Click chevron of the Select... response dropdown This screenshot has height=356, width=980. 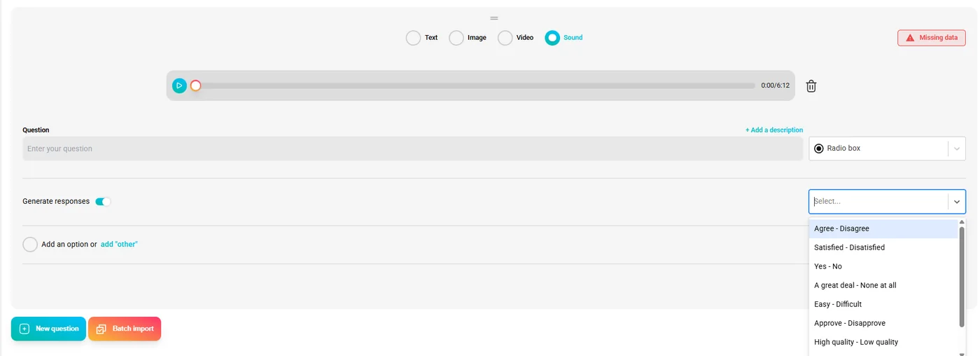click(957, 202)
